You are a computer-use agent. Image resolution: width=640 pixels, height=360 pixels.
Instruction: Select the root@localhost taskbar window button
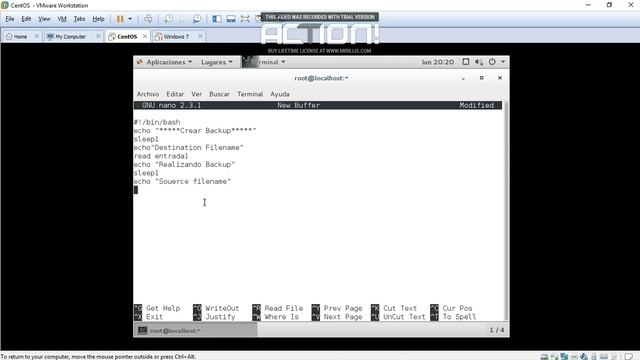[x=196, y=331]
